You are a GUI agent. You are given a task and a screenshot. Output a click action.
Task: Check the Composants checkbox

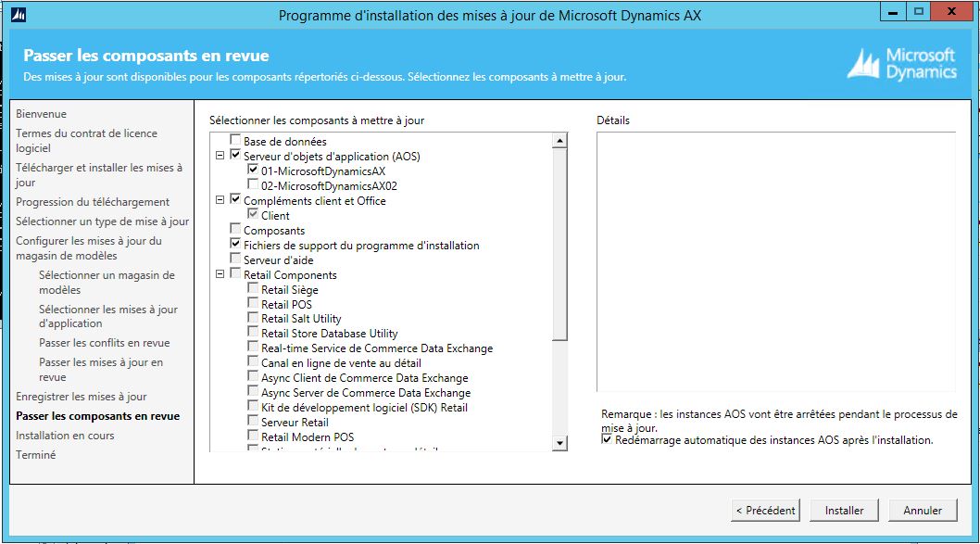(x=235, y=229)
